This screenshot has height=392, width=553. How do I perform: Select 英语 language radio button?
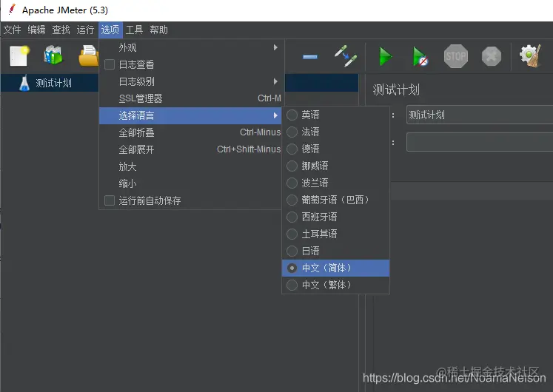point(292,115)
